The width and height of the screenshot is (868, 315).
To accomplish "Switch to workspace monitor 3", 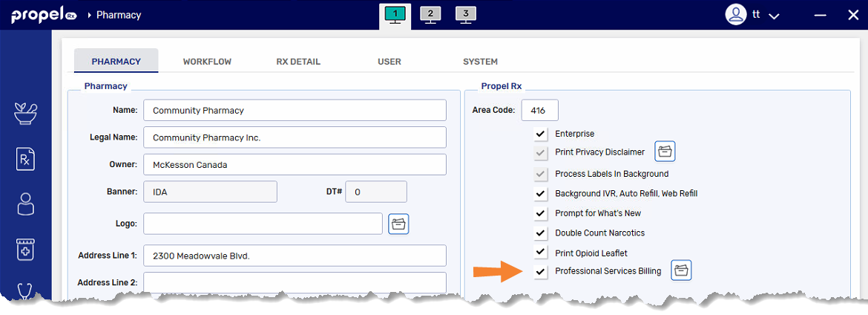I will click(x=465, y=15).
